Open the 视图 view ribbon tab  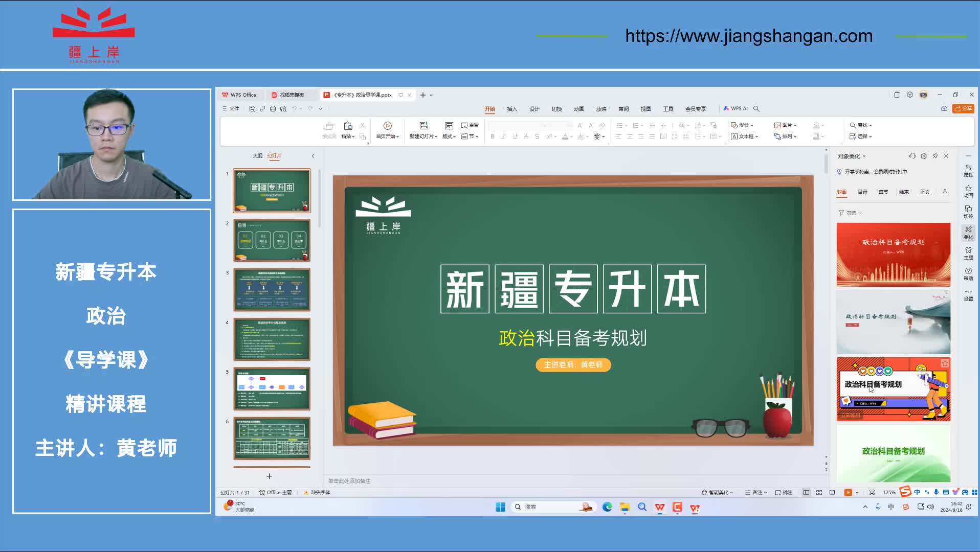pyautogui.click(x=645, y=109)
